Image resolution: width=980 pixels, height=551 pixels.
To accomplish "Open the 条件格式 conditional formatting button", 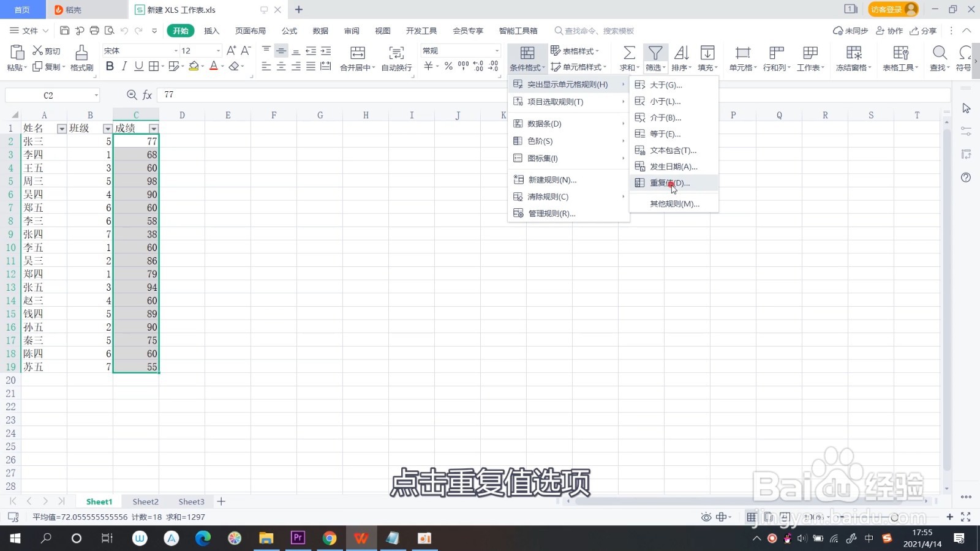I will tap(527, 58).
